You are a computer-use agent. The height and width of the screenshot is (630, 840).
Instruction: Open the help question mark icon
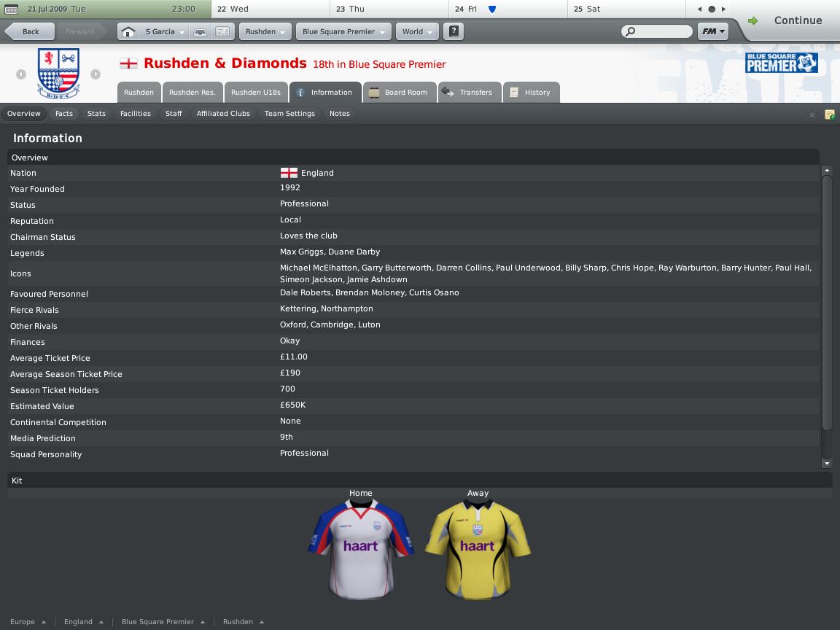(454, 31)
